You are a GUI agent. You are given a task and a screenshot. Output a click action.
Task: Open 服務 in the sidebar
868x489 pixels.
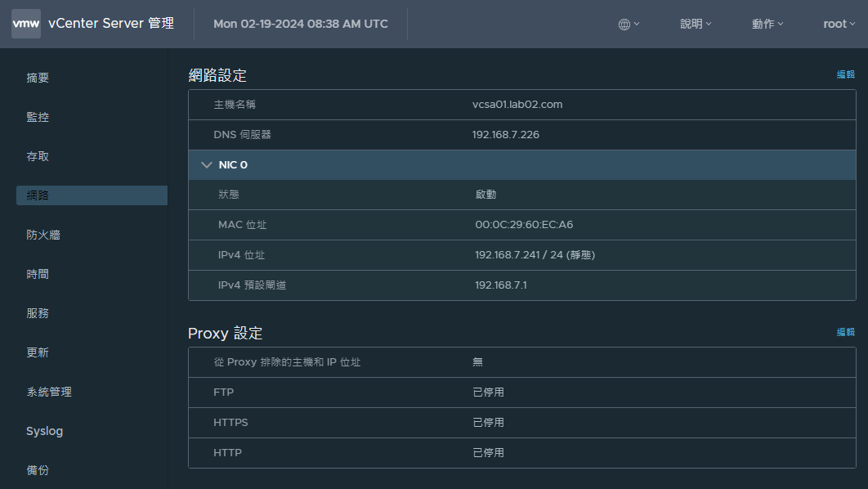coord(38,313)
